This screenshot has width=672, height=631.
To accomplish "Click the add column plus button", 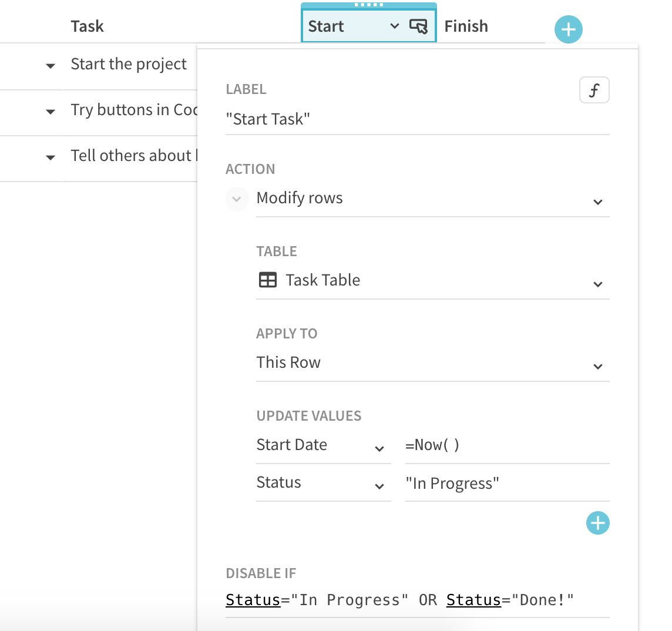I will tap(568, 29).
